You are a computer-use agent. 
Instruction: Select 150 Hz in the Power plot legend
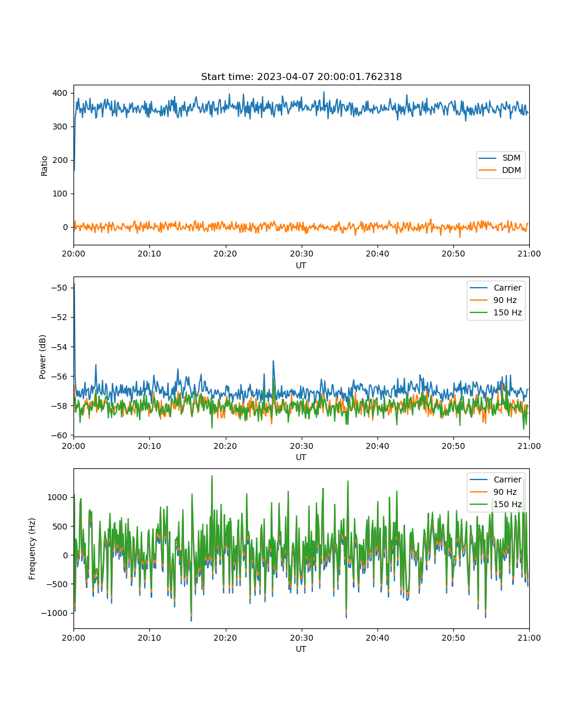coord(507,312)
